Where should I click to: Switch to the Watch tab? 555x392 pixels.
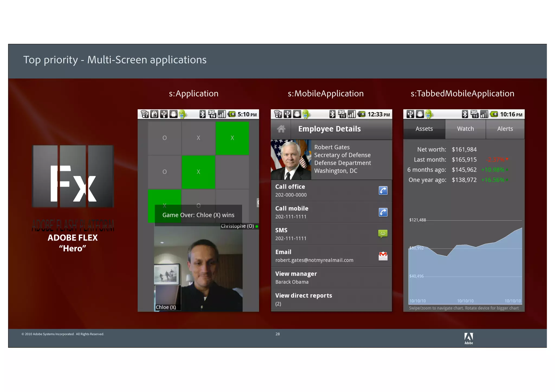click(465, 129)
